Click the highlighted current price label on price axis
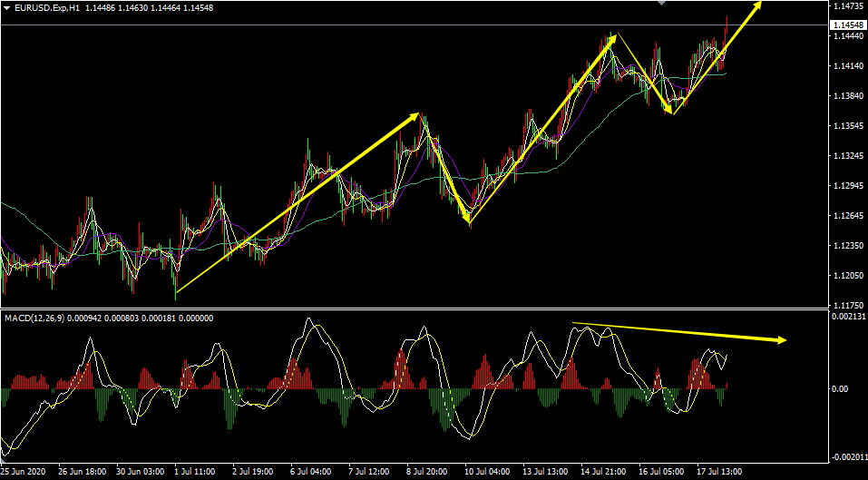The image size is (868, 480). coord(849,24)
